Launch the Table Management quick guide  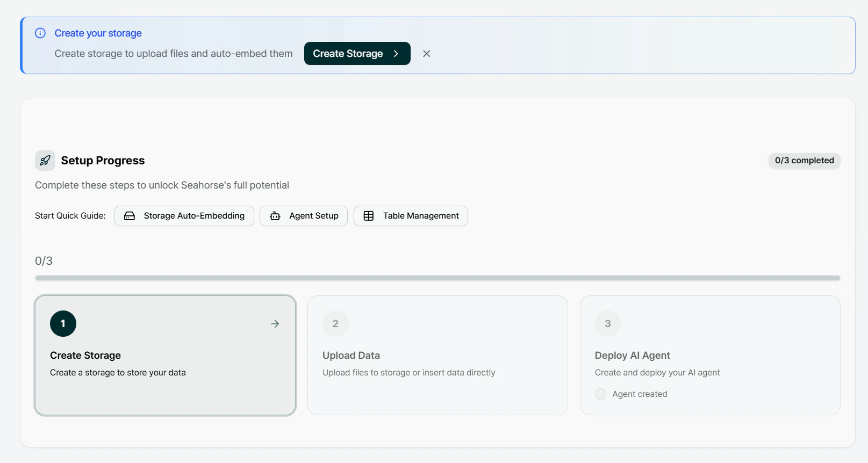click(411, 216)
